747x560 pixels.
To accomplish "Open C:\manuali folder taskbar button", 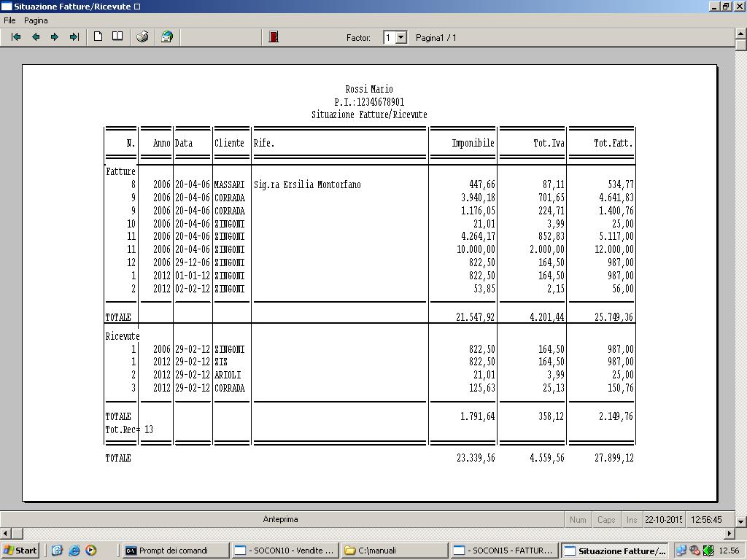I will (395, 551).
